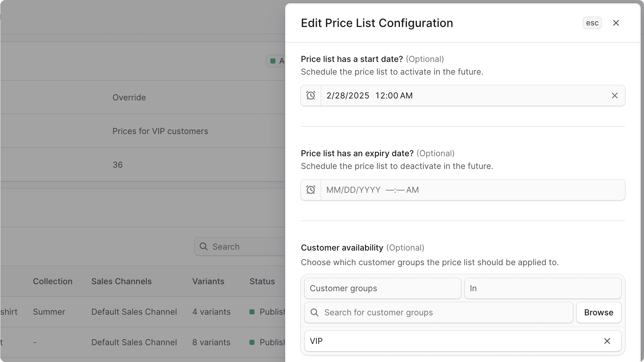The height and width of the screenshot is (362, 644).
Task: Click the search icon above the product table
Action: pos(204,246)
